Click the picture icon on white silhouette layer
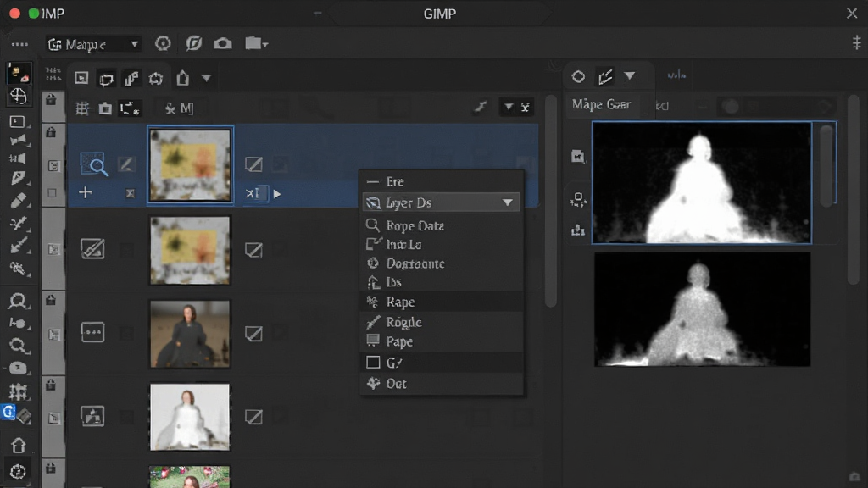The image size is (868, 488). [x=92, y=415]
